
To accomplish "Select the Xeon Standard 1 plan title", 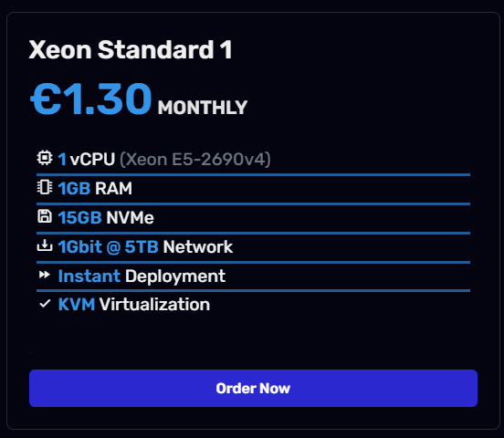I will pos(131,50).
